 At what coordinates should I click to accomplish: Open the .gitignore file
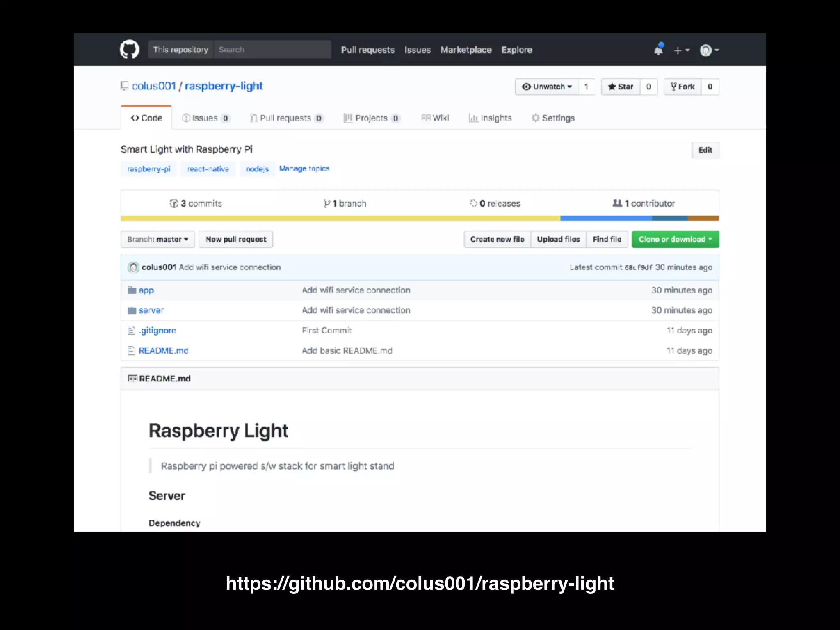[x=157, y=331]
